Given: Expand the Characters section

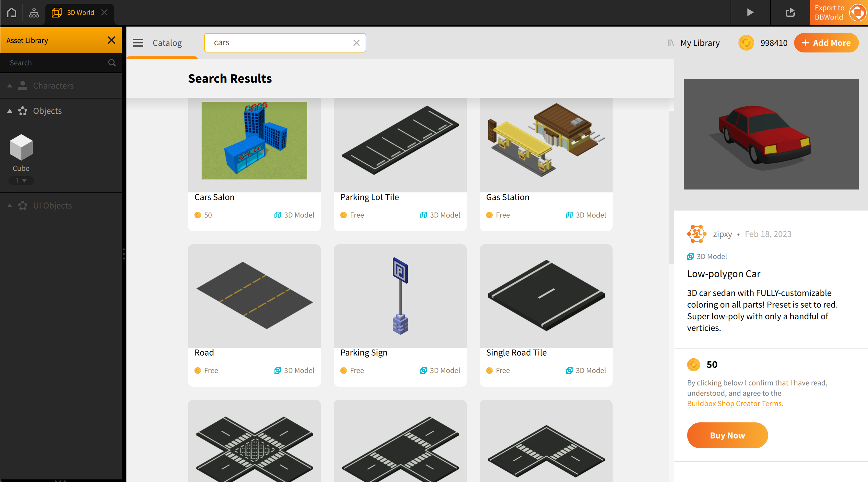Looking at the screenshot, I should click(x=10, y=86).
